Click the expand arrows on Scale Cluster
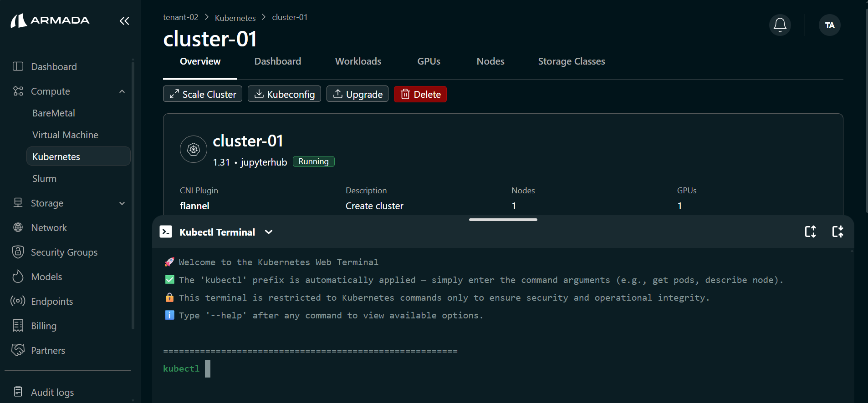 (174, 94)
